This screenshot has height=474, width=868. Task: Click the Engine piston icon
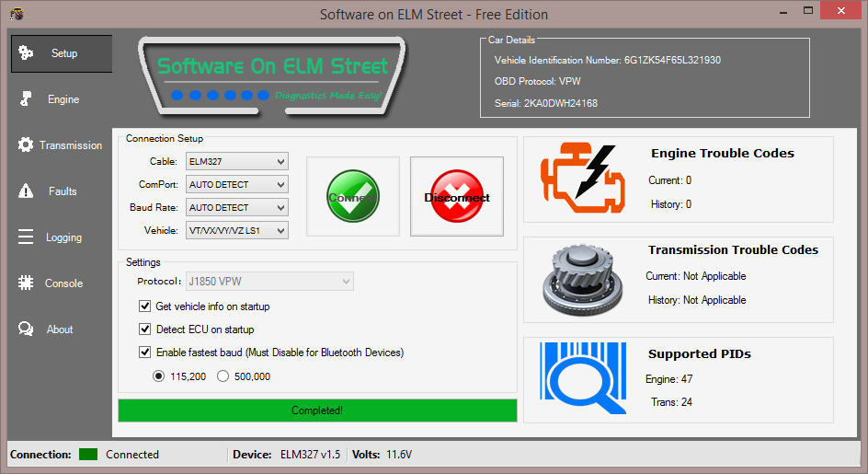click(x=26, y=98)
